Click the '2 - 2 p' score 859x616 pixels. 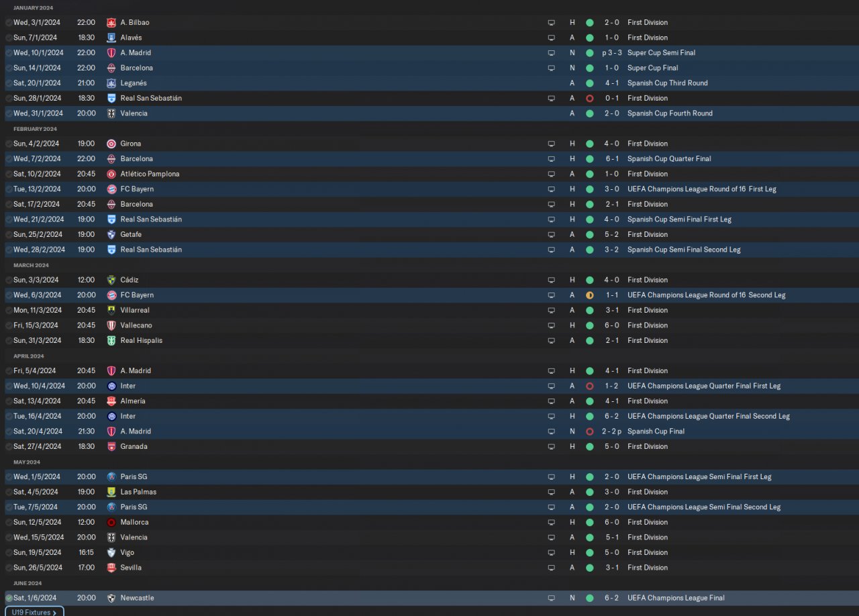[613, 431]
